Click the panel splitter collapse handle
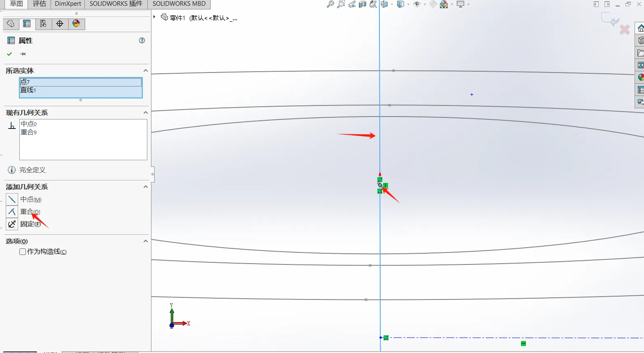 [x=153, y=174]
